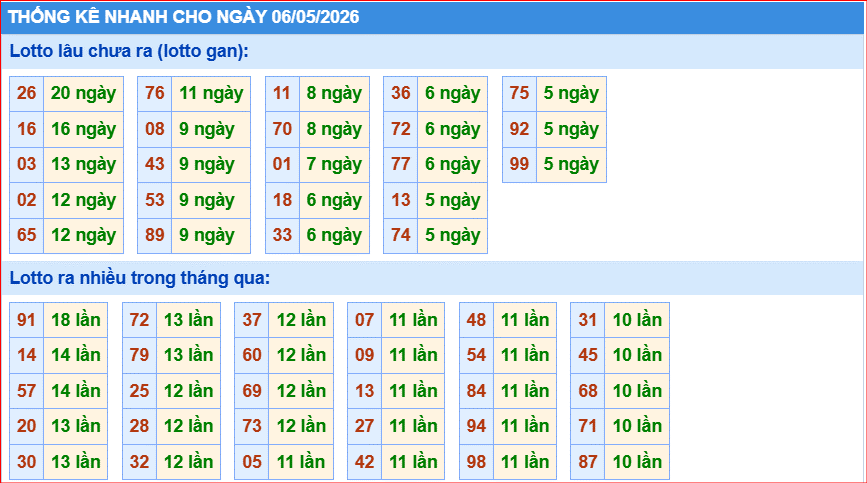Click the '18 lần' cell
Screen dimensions: 867x483
pyautogui.click(x=76, y=320)
